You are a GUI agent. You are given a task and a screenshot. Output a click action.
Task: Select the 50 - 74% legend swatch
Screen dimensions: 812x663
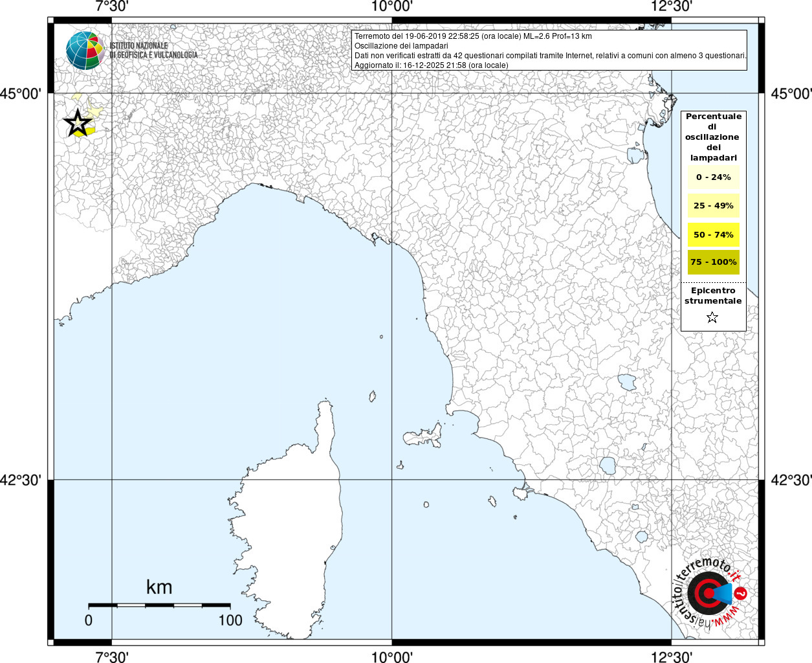714,234
